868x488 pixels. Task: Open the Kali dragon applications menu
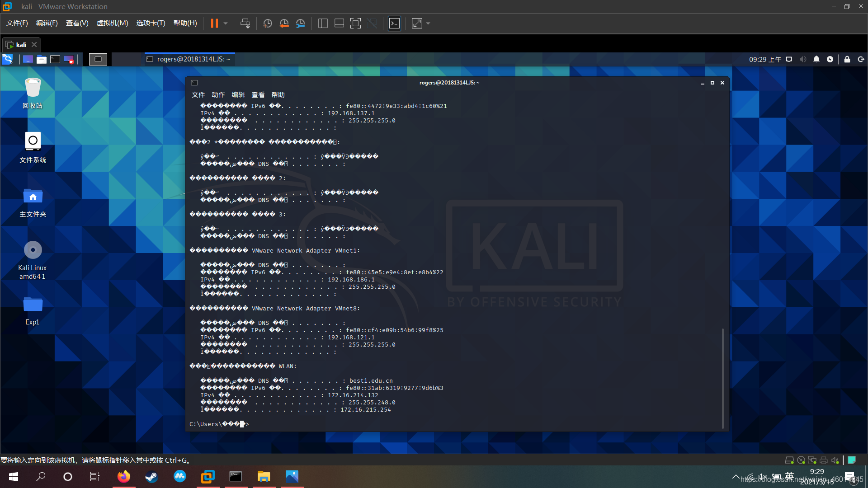(x=8, y=59)
